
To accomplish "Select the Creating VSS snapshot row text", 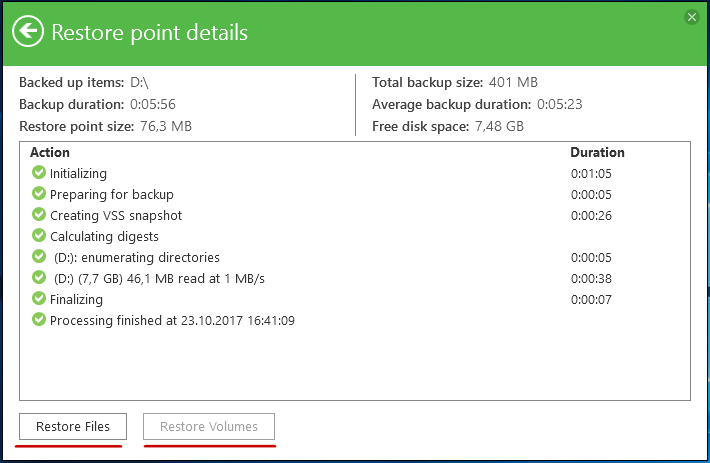I will [116, 215].
